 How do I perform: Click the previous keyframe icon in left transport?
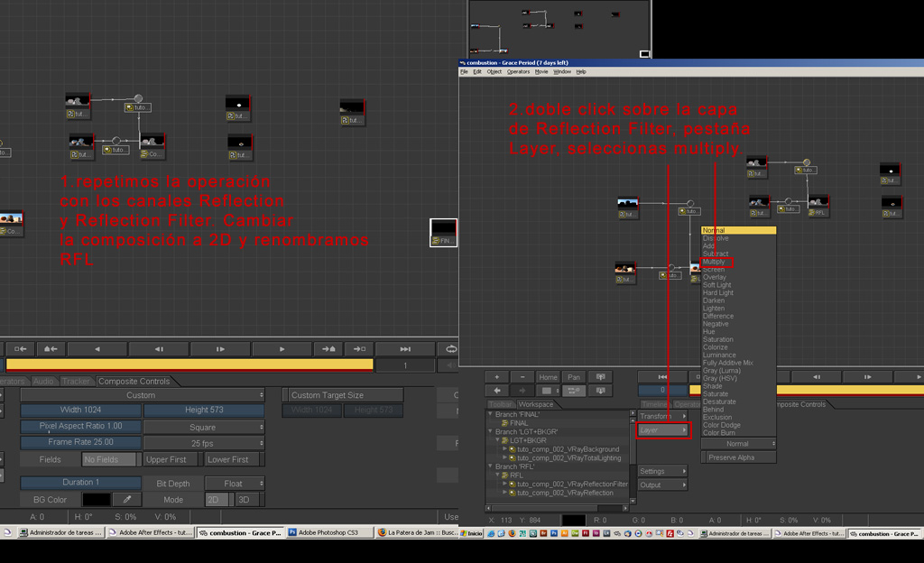tap(51, 349)
